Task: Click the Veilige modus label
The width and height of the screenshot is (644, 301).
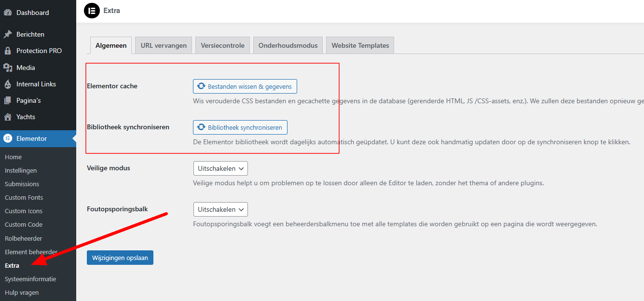Action: click(109, 168)
